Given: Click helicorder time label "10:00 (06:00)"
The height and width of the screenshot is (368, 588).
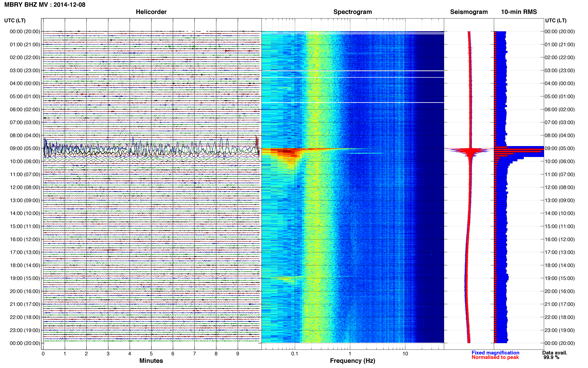Looking at the screenshot, I should coord(25,161).
